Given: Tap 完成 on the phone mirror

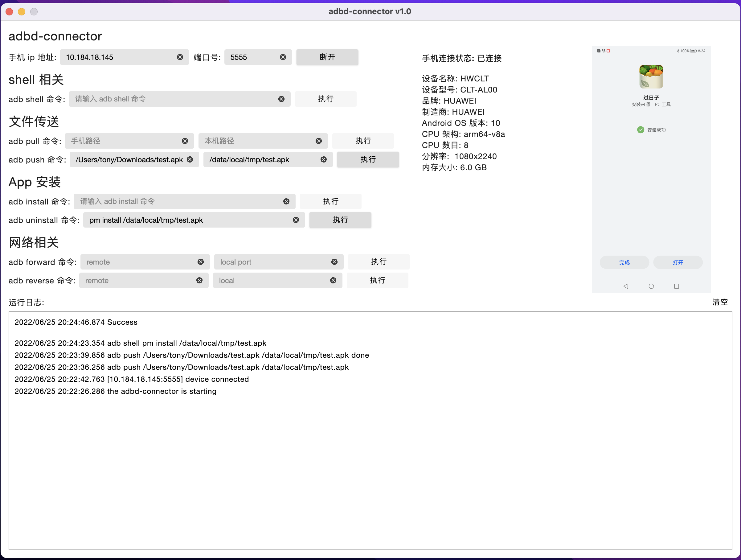Looking at the screenshot, I should point(624,262).
